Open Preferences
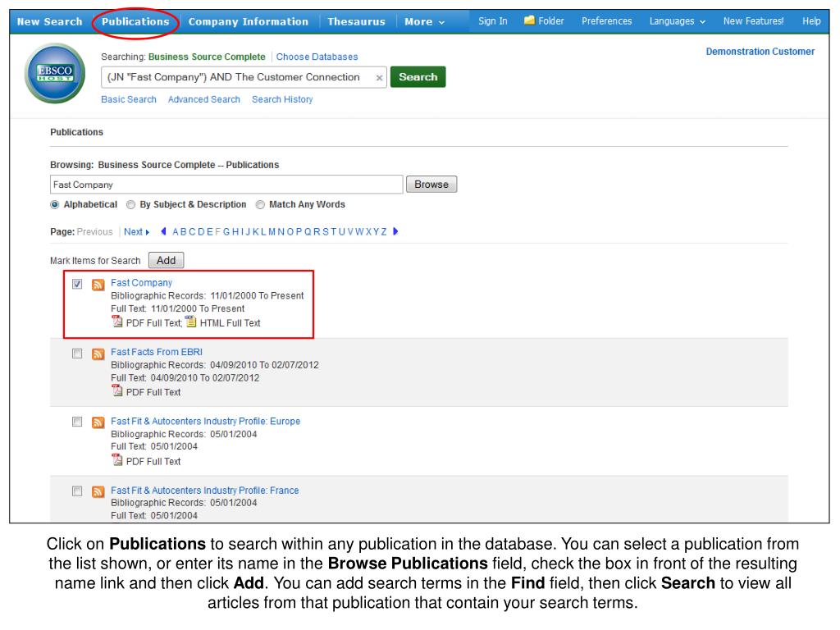 pyautogui.click(x=606, y=21)
